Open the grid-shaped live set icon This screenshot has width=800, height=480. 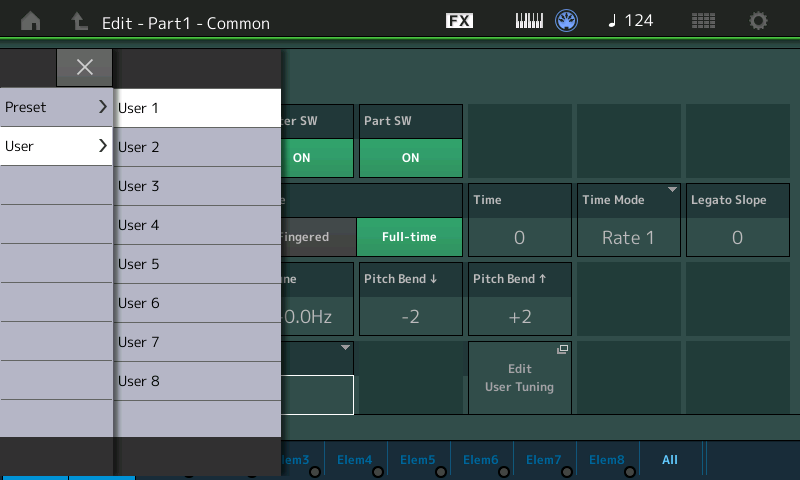[x=703, y=21]
